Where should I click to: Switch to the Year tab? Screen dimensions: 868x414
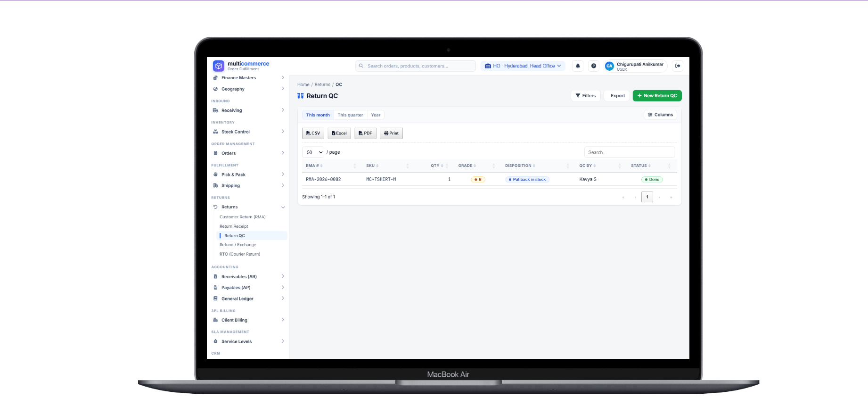click(376, 115)
